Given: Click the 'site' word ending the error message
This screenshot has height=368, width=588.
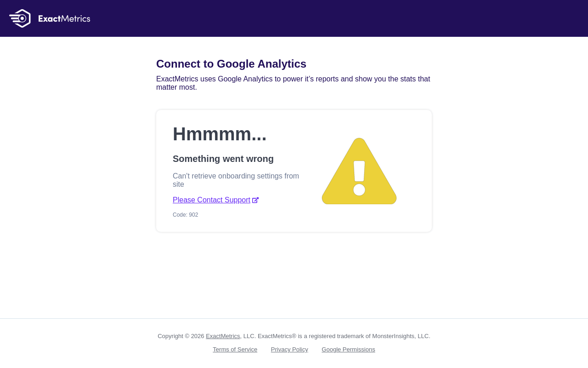Looking at the screenshot, I should click(x=178, y=184).
